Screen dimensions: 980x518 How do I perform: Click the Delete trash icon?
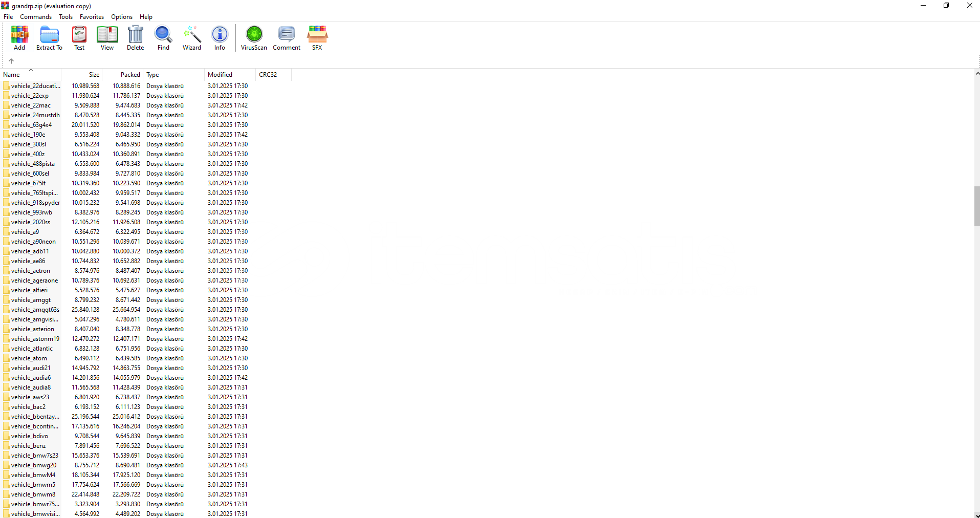(x=136, y=38)
